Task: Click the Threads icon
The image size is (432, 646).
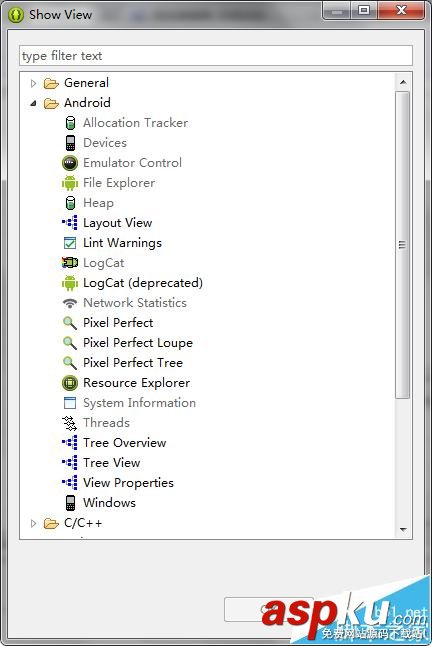Action: [x=70, y=423]
